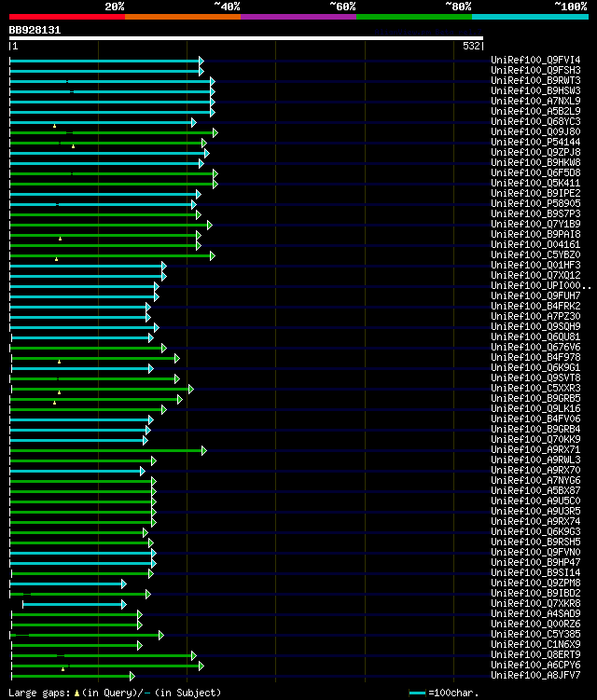The image size is (597, 700).
Task: Click the cyan alignment bar in the Q01HF3 row
Action: [88, 266]
